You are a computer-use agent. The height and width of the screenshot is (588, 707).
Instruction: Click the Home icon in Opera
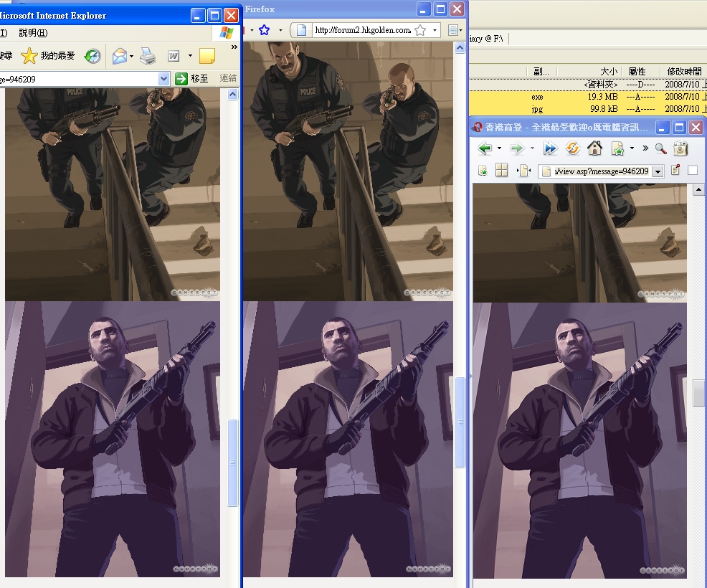(594, 148)
